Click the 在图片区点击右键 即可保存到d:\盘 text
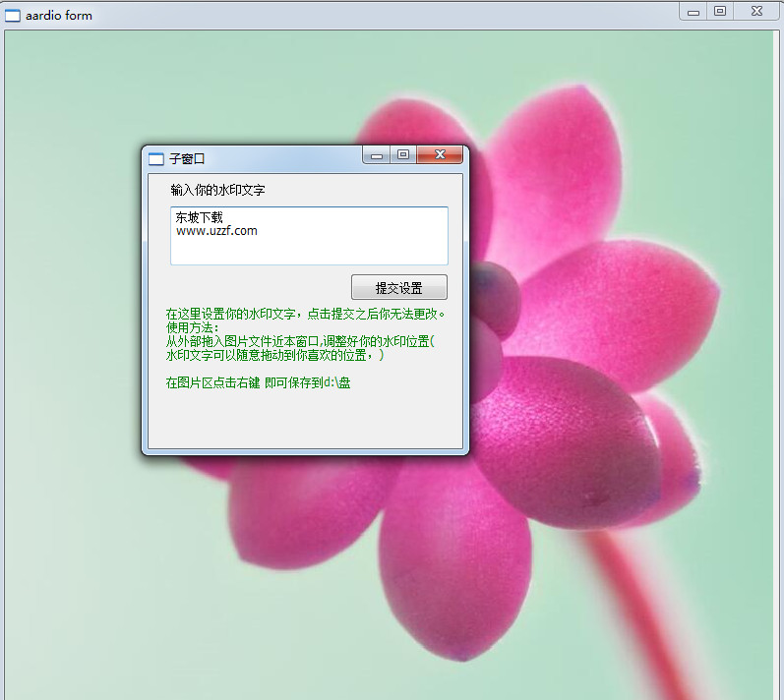The height and width of the screenshot is (700, 784). click(258, 382)
